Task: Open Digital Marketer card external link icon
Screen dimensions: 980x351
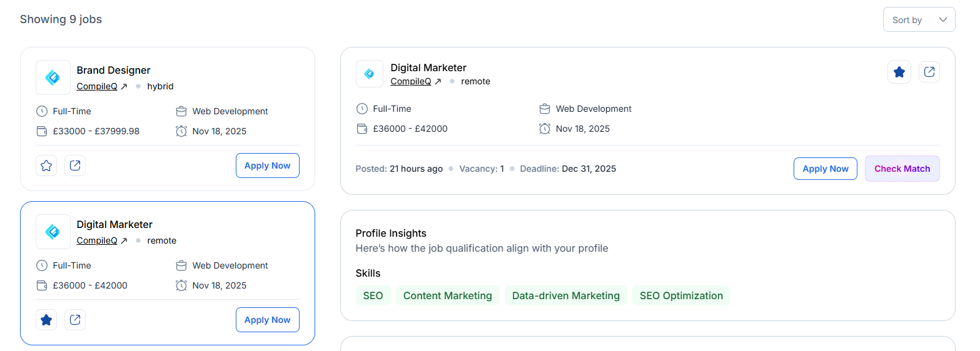Action: (75, 320)
